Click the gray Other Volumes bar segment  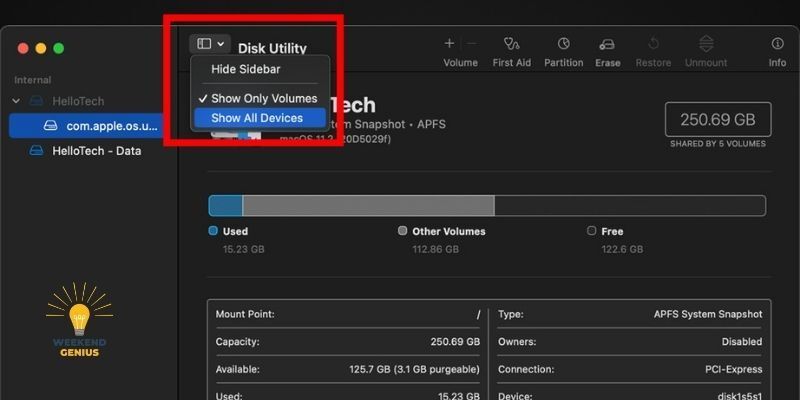[x=368, y=206]
